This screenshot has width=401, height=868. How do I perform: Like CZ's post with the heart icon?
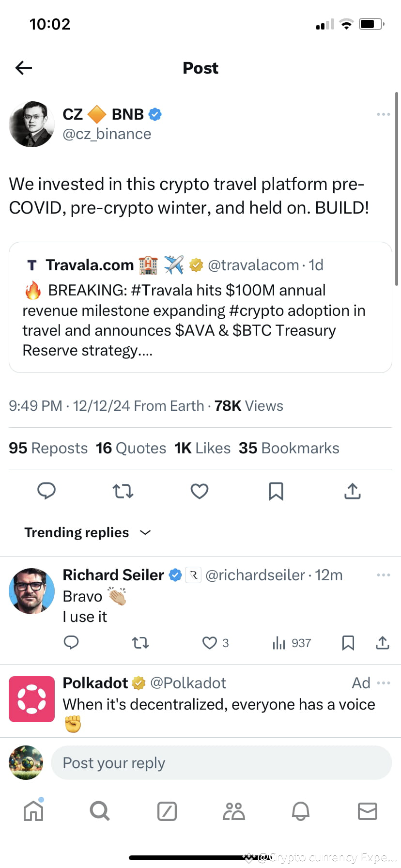pos(199,491)
